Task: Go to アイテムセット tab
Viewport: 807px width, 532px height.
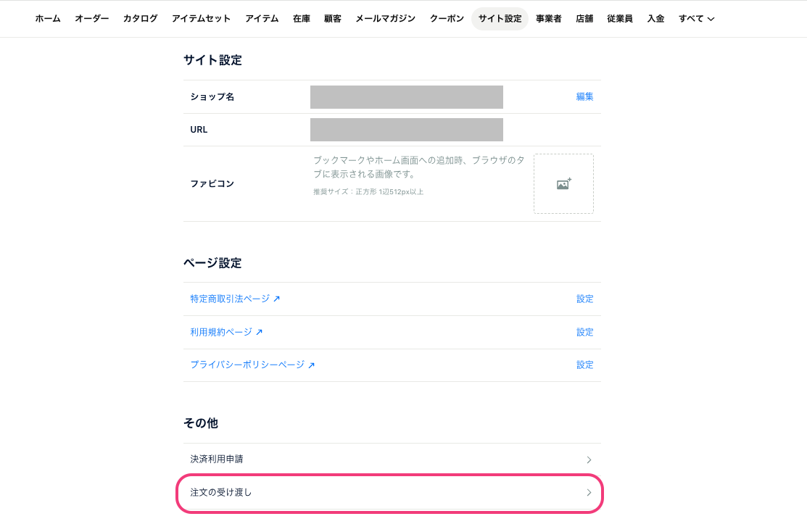Action: (x=202, y=19)
